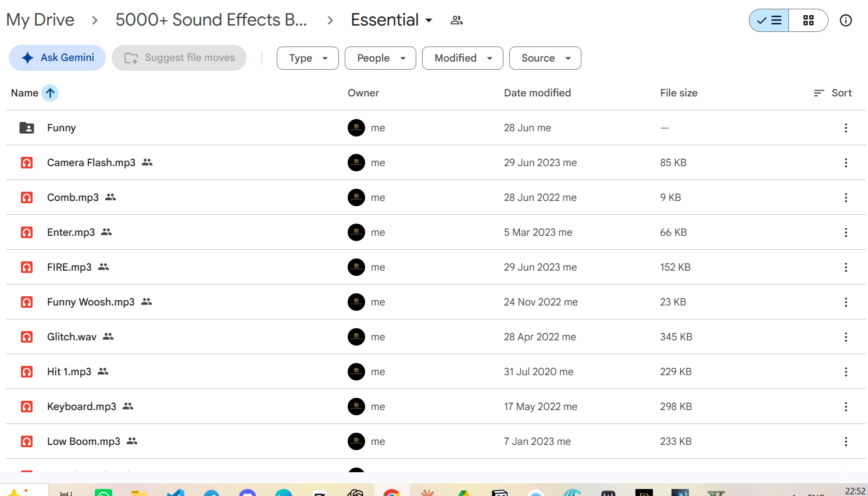Click the view details info icon
The height and width of the screenshot is (496, 868).
pos(846,20)
